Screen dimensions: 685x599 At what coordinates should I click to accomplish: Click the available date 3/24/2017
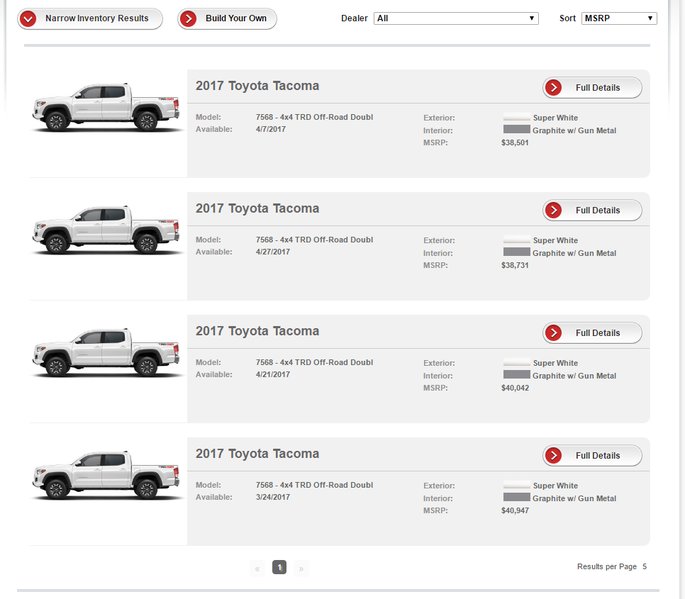click(273, 497)
